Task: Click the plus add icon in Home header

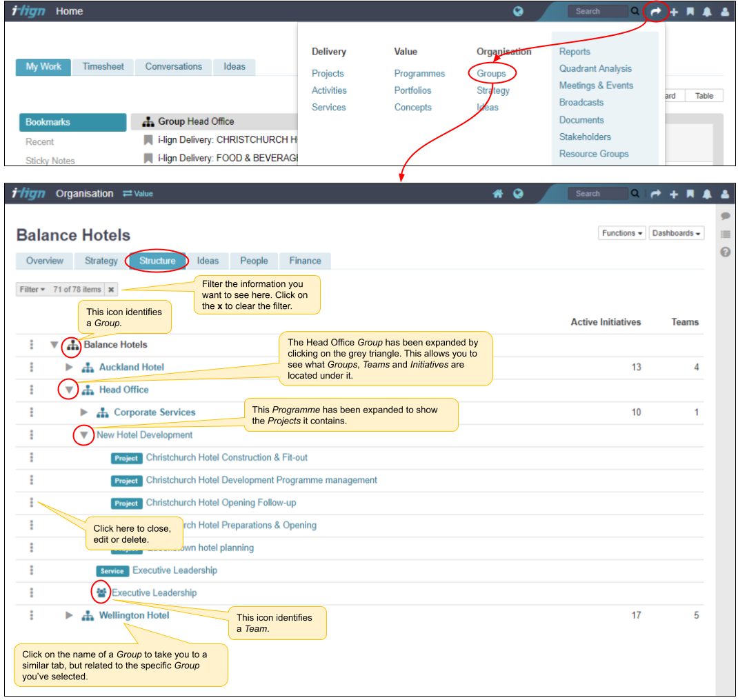Action: [x=674, y=12]
